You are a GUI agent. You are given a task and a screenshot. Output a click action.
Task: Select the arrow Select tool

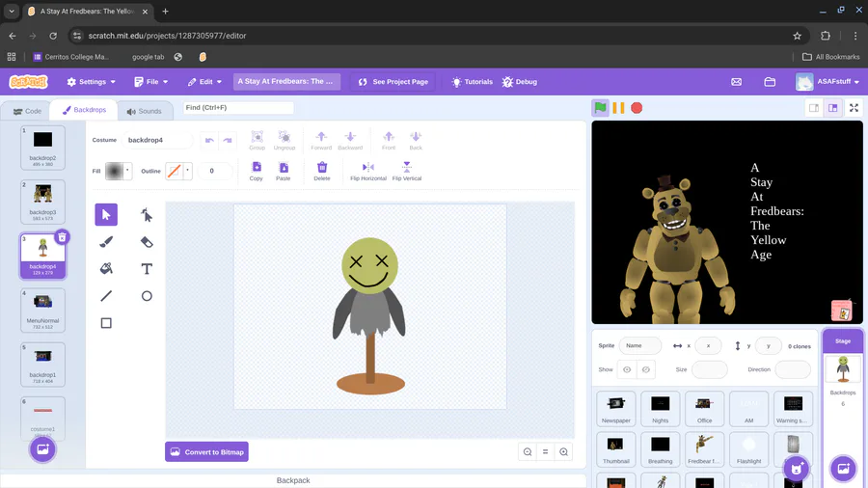point(106,215)
